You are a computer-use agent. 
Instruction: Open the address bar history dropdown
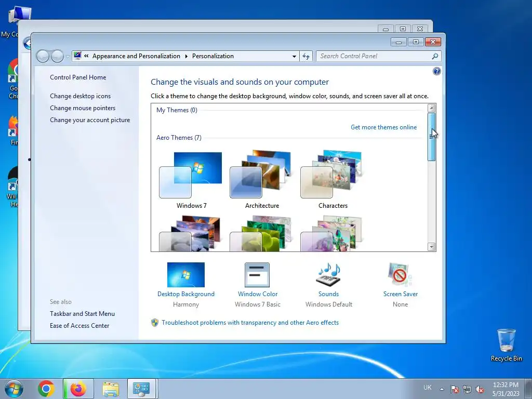294,56
